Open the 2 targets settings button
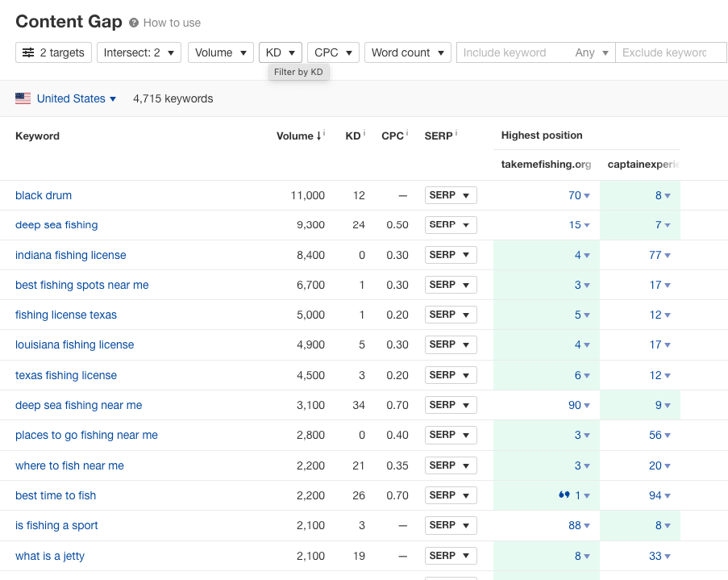The image size is (728, 580). pos(53,52)
